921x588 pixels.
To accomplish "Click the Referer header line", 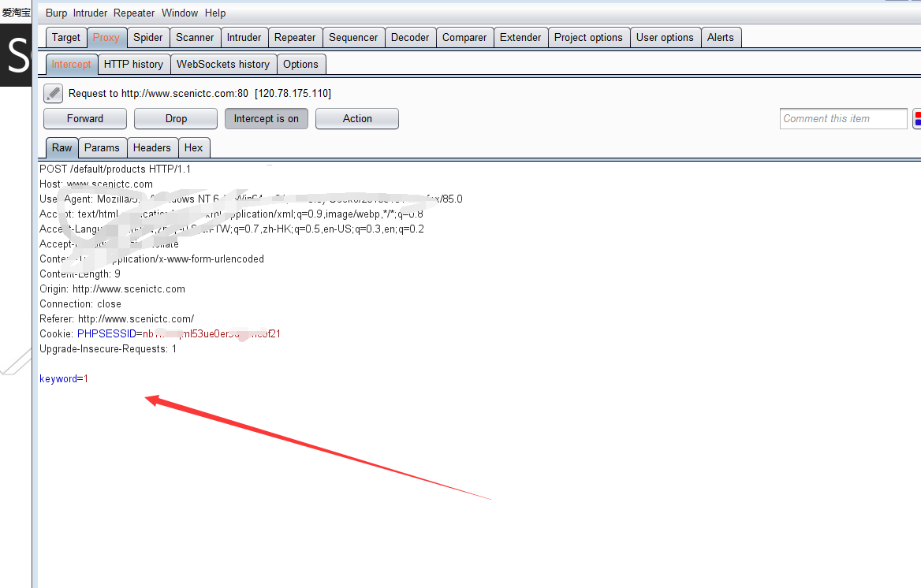I will pos(117,319).
